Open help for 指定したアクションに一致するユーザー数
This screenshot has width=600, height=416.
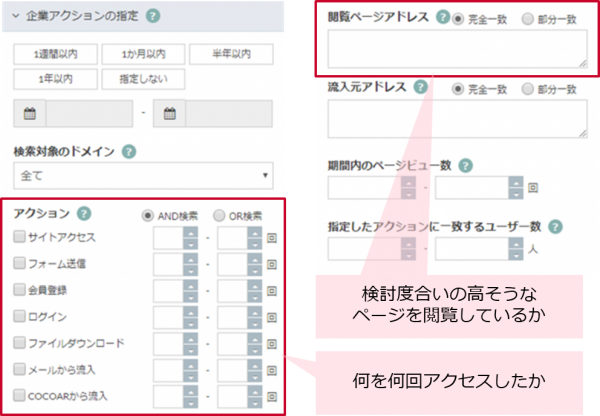[555, 227]
